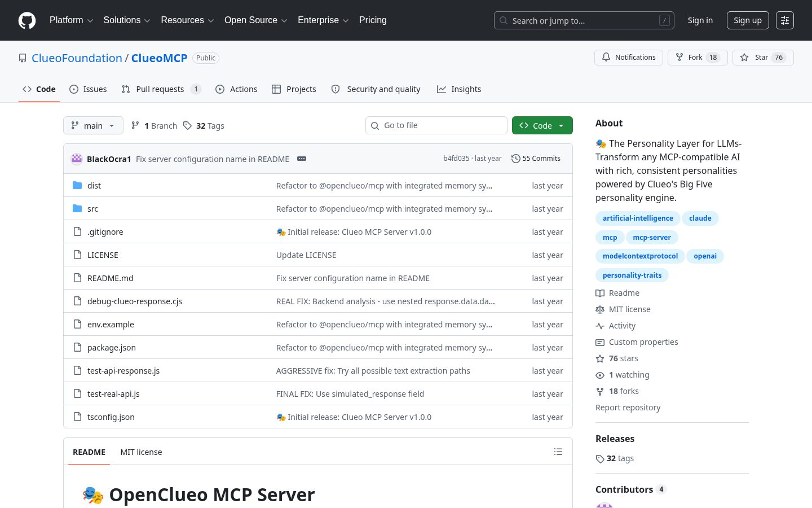Open the dist folder icon
The height and width of the screenshot is (508, 812).
click(77, 186)
